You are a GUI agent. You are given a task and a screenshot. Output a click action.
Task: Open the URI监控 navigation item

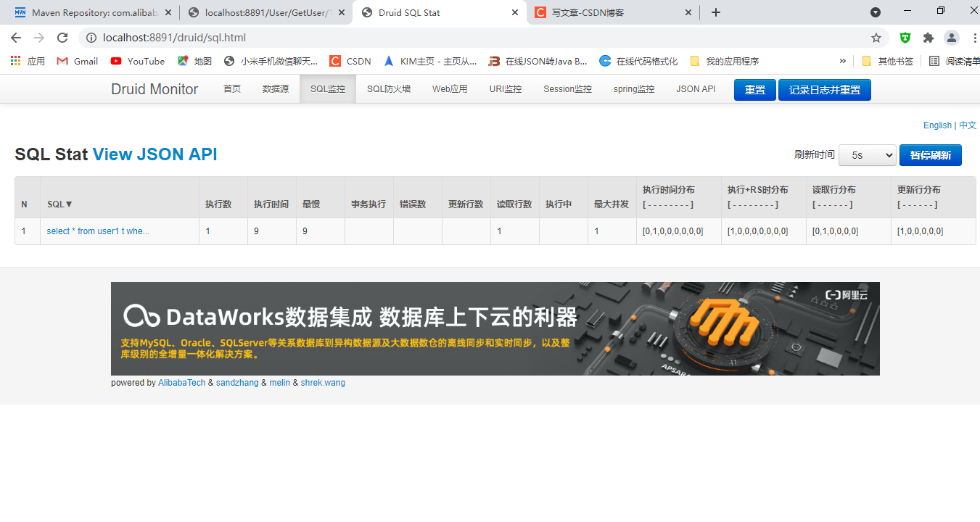[506, 88]
